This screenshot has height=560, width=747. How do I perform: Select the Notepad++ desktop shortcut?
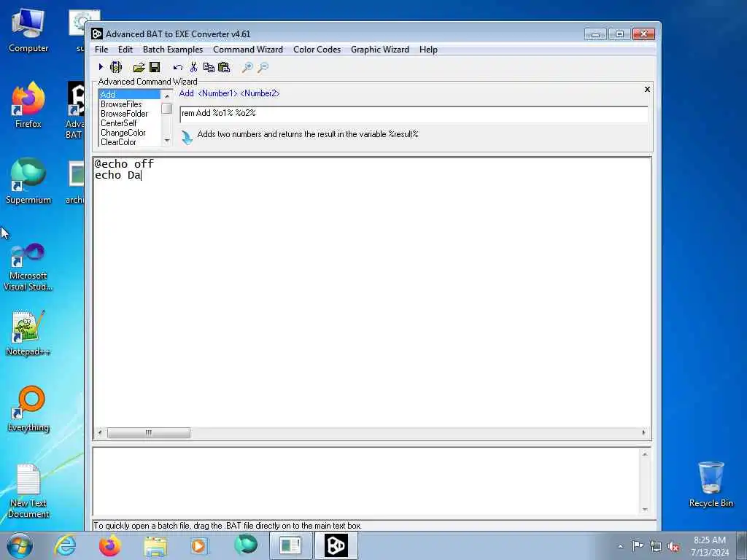(28, 333)
